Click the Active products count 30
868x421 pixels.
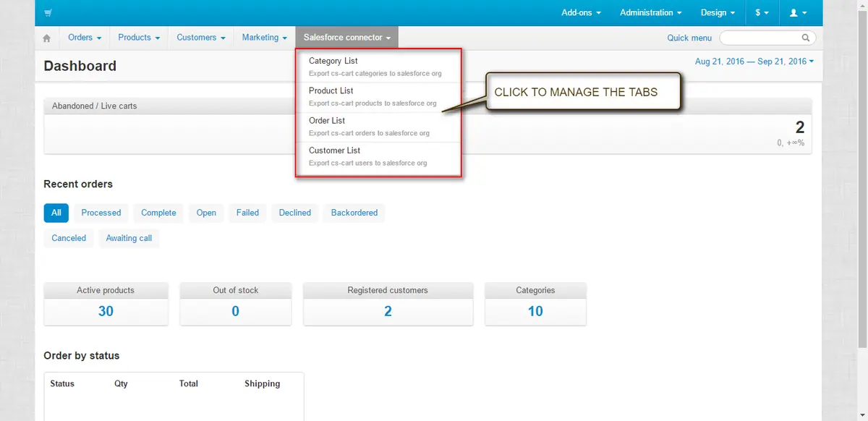[106, 311]
